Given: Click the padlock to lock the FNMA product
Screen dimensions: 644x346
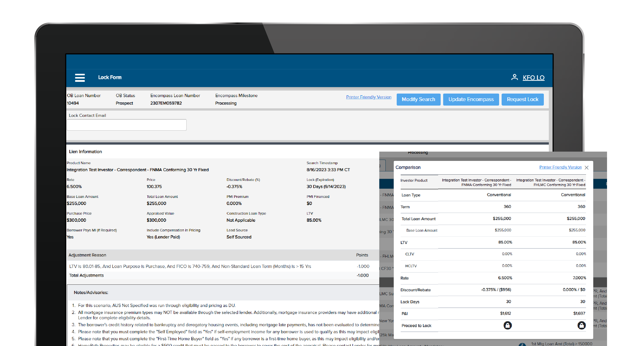Looking at the screenshot, I should pos(508,325).
